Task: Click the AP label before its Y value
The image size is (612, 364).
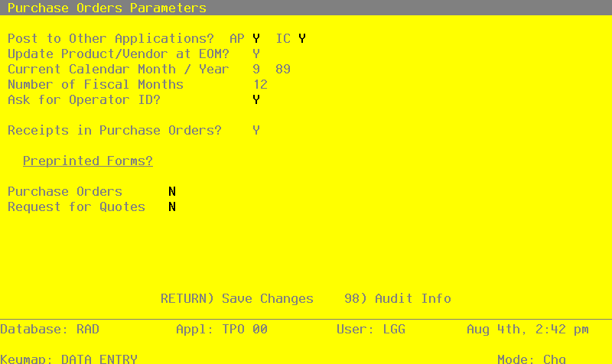Action: pyautogui.click(x=237, y=39)
